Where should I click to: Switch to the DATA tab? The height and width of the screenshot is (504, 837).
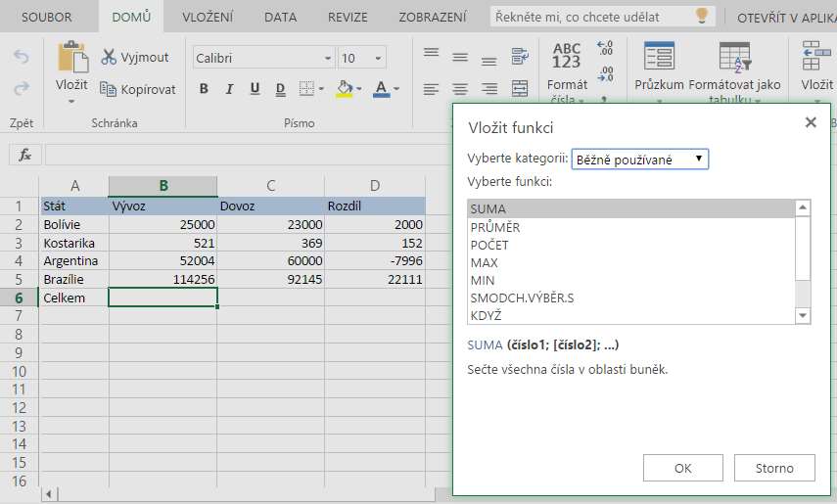(280, 17)
